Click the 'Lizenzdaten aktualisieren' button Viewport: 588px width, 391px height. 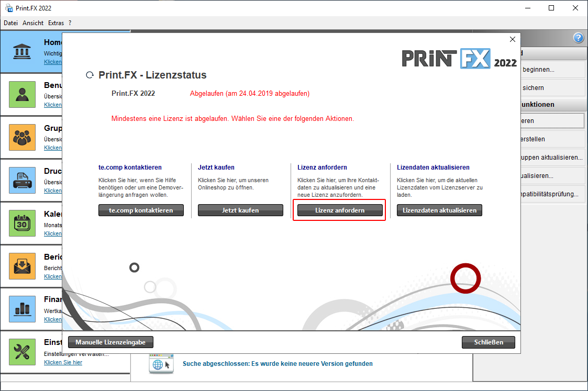click(x=439, y=210)
